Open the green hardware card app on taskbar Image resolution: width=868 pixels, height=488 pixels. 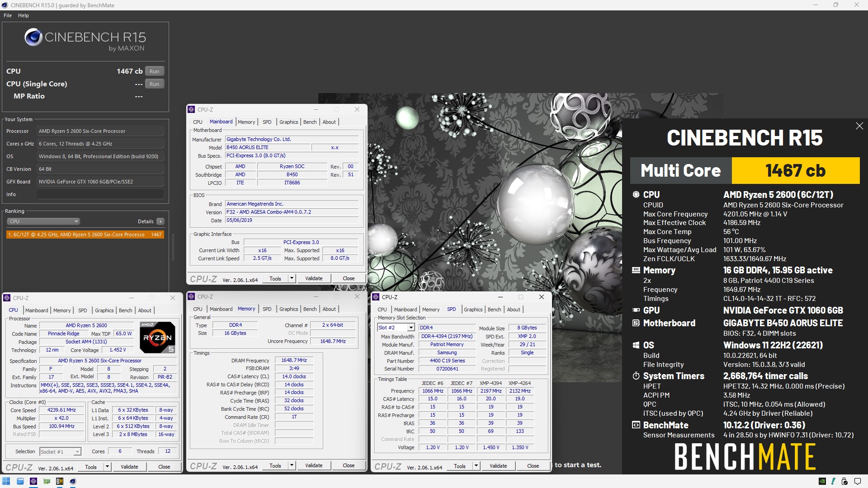point(47,481)
